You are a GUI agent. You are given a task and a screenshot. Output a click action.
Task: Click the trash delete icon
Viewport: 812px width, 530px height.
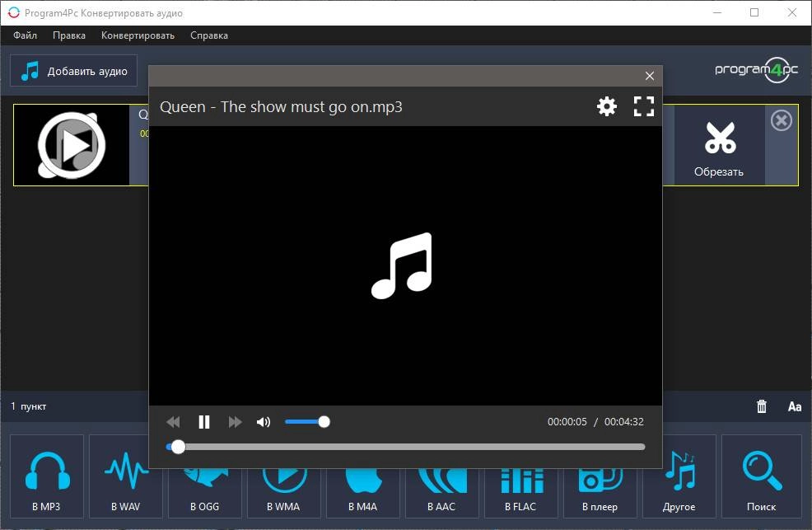(761, 406)
